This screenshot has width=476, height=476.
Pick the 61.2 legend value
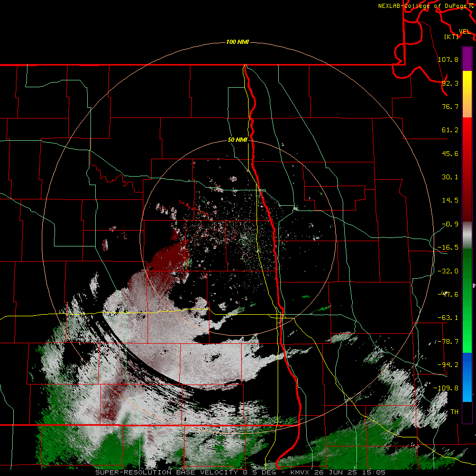tap(450, 130)
